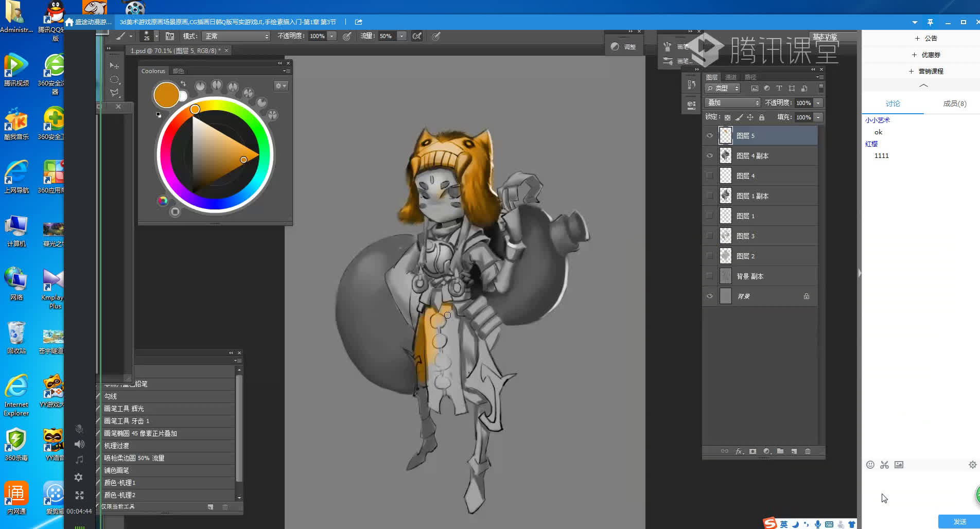Hide the 背景 layer
This screenshot has height=529, width=980.
click(x=710, y=296)
